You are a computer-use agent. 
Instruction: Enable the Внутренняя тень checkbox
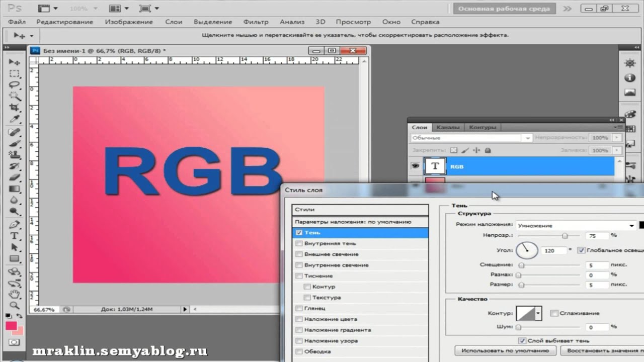click(x=299, y=243)
